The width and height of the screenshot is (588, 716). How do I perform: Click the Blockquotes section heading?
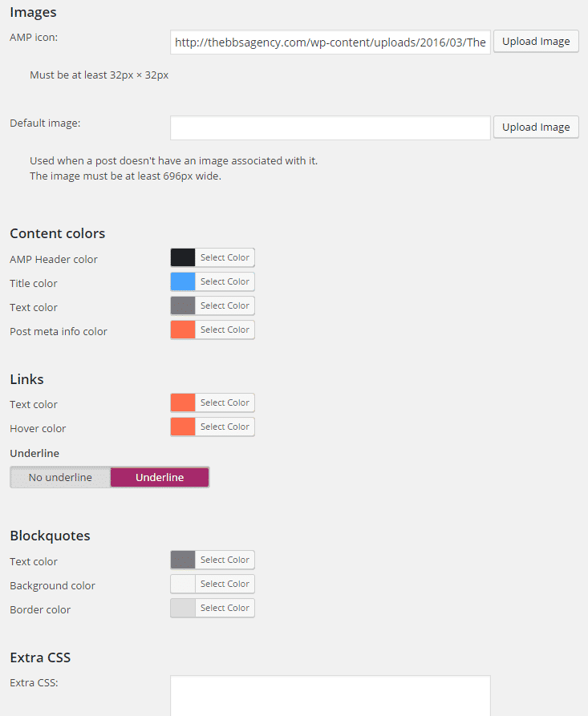click(x=51, y=535)
